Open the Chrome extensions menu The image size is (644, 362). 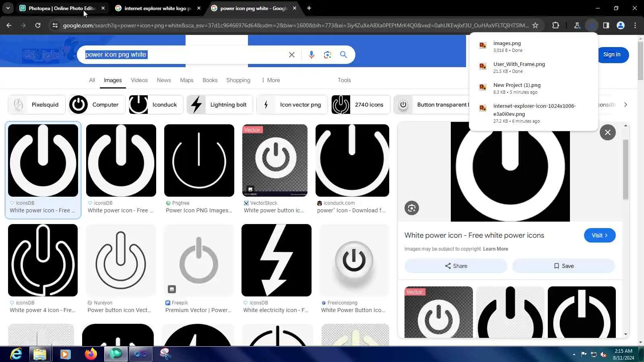click(555, 25)
